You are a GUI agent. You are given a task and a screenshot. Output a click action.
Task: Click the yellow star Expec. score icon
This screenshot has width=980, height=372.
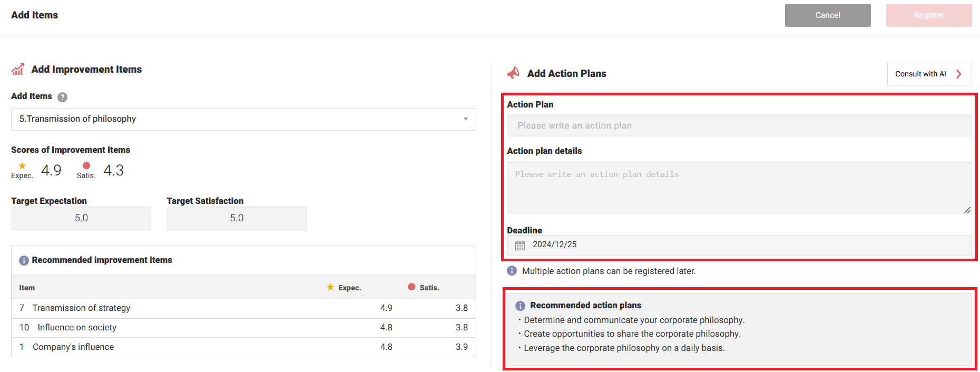pyautogui.click(x=22, y=166)
